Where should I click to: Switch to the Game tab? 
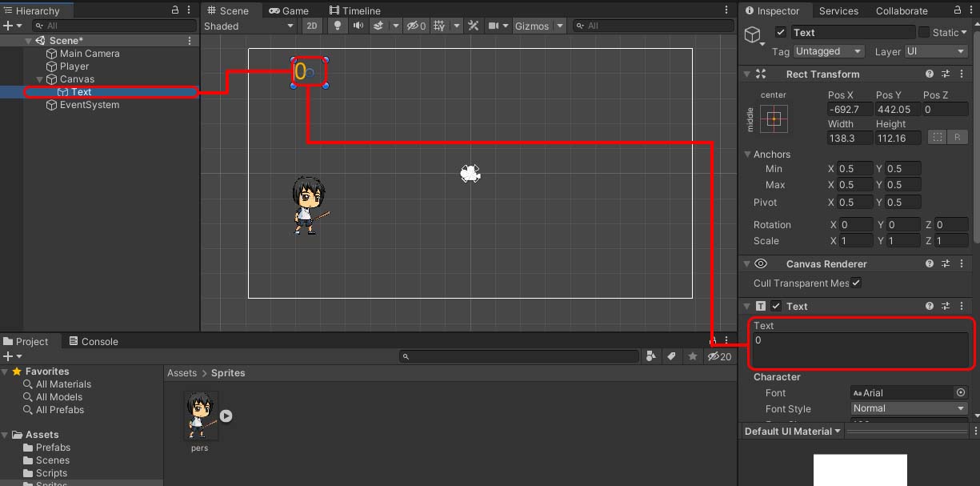pos(289,10)
